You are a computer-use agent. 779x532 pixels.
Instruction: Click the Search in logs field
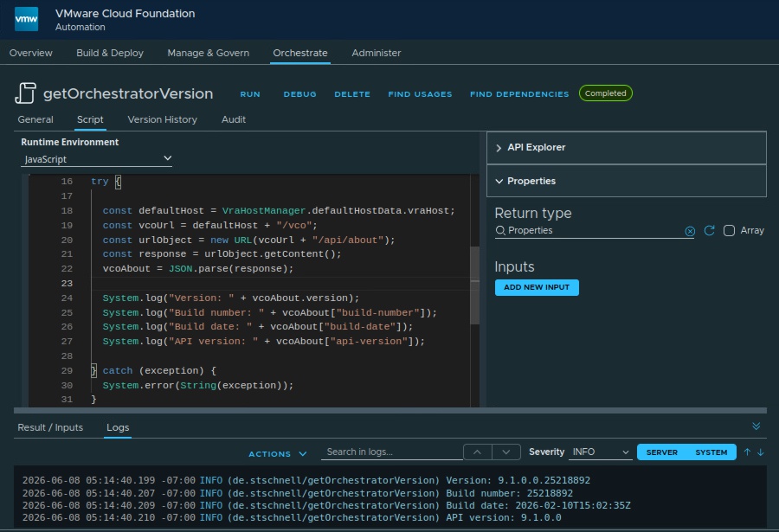[x=391, y=452]
